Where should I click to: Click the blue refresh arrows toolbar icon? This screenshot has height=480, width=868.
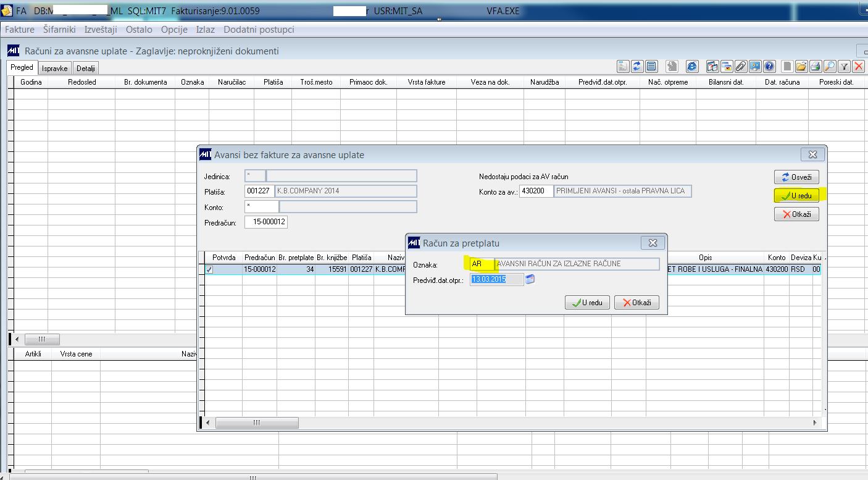[x=637, y=66]
